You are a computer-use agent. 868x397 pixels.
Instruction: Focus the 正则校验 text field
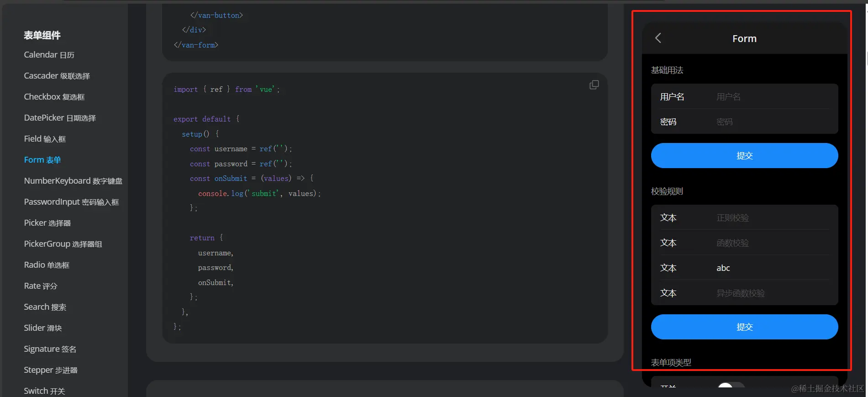pos(773,218)
